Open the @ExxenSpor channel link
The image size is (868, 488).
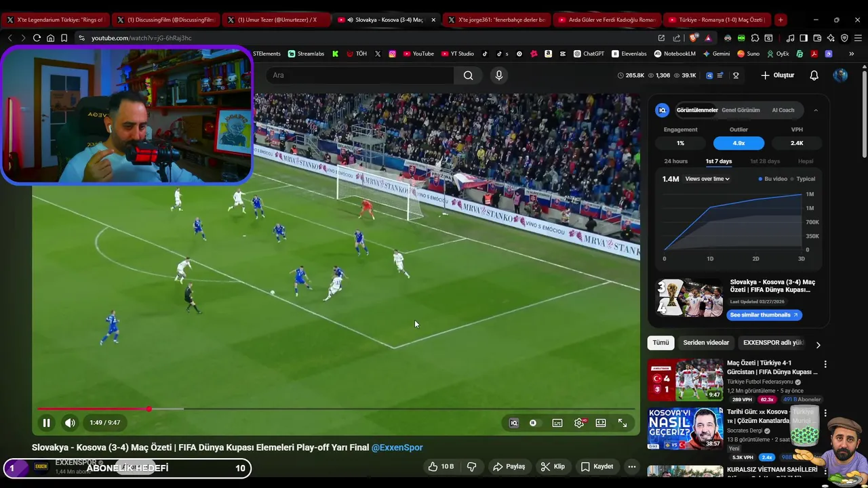397,447
